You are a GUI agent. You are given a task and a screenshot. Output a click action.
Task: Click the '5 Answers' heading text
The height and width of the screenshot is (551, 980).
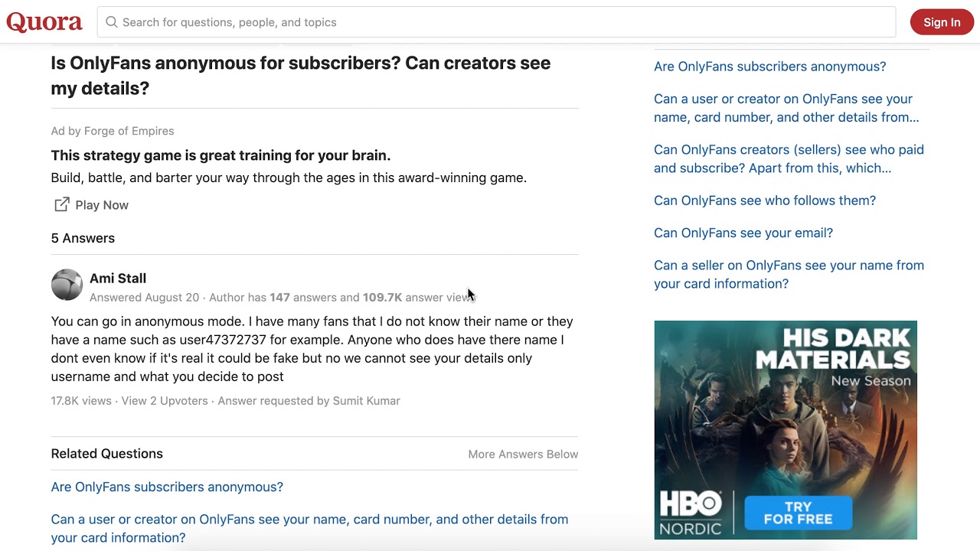[83, 238]
